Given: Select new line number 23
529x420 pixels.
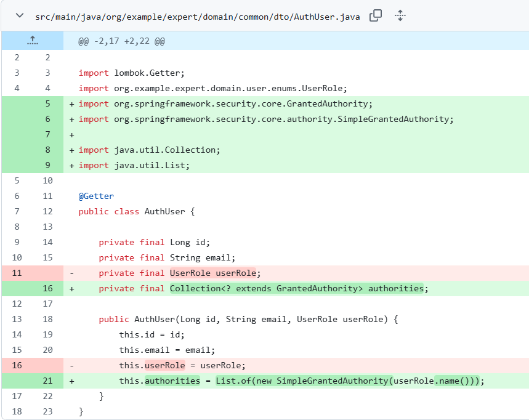Looking at the screenshot, I should 48,411.
